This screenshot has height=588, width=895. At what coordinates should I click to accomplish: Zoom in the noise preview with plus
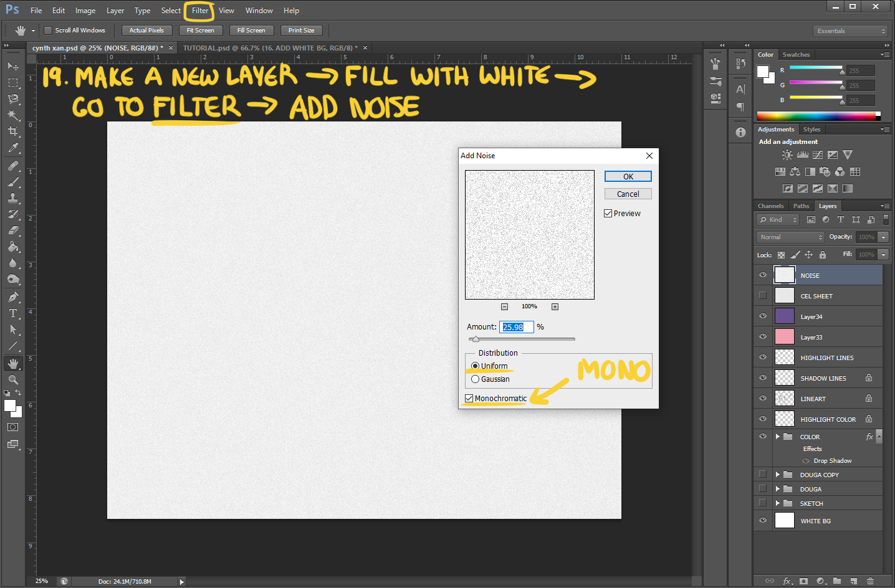coord(555,306)
